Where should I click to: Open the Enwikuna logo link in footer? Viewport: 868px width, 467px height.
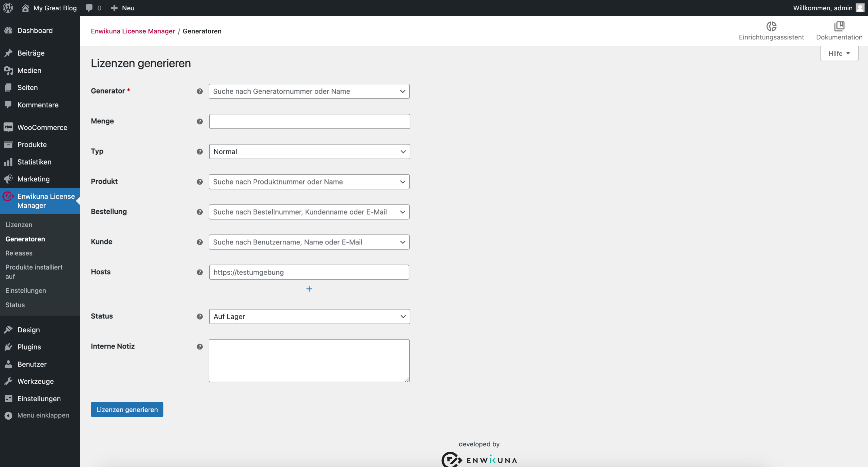click(x=479, y=460)
